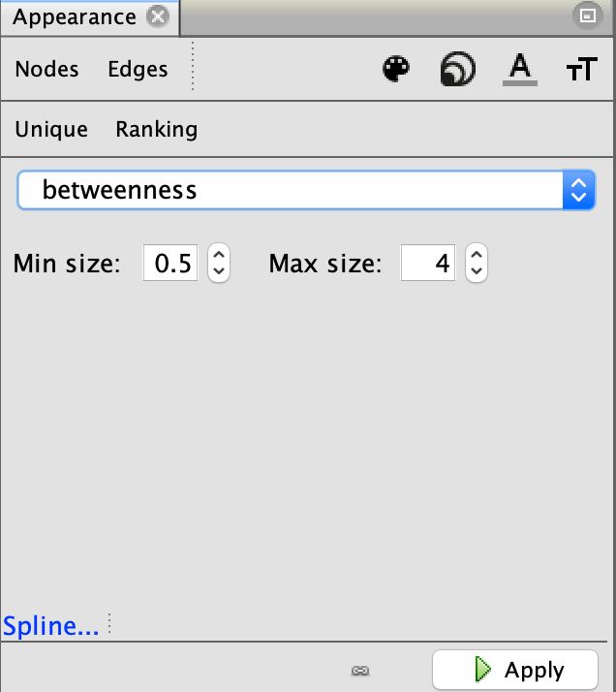Decrease Max size with down arrow
Image resolution: width=616 pixels, height=692 pixels.
[x=476, y=271]
